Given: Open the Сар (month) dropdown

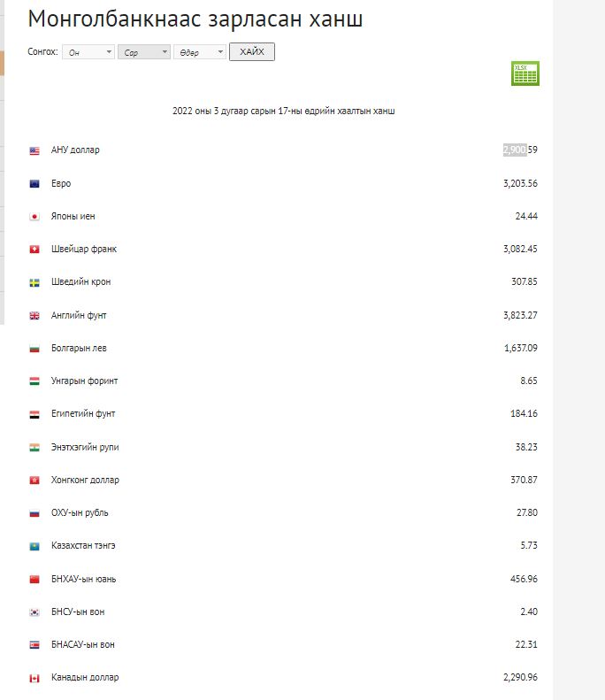Looking at the screenshot, I should click(143, 52).
